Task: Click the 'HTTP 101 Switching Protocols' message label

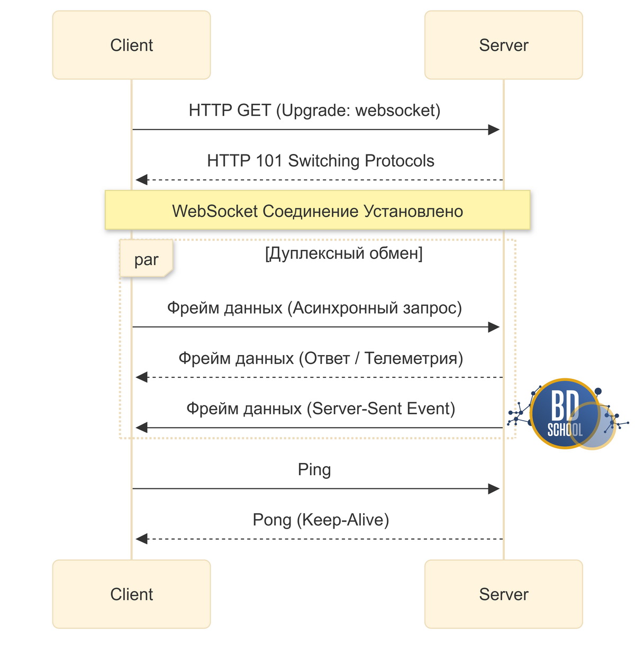Action: (320, 161)
